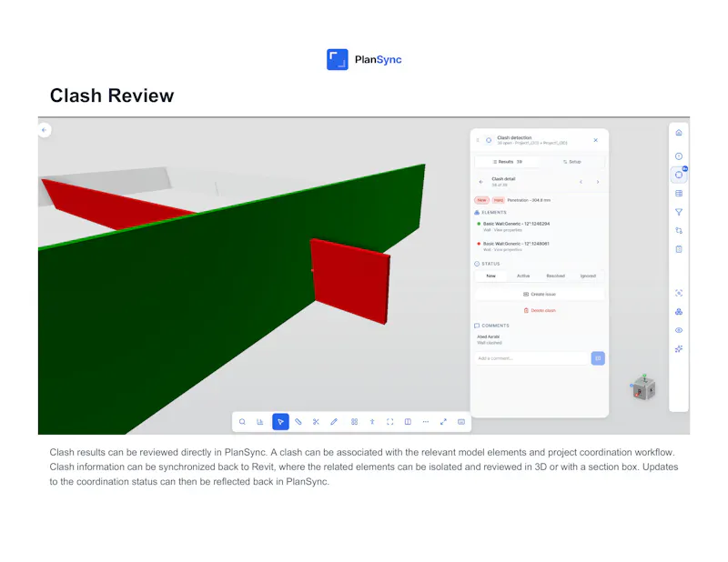
Task: Switch to the Setup tab
Action: (x=572, y=162)
